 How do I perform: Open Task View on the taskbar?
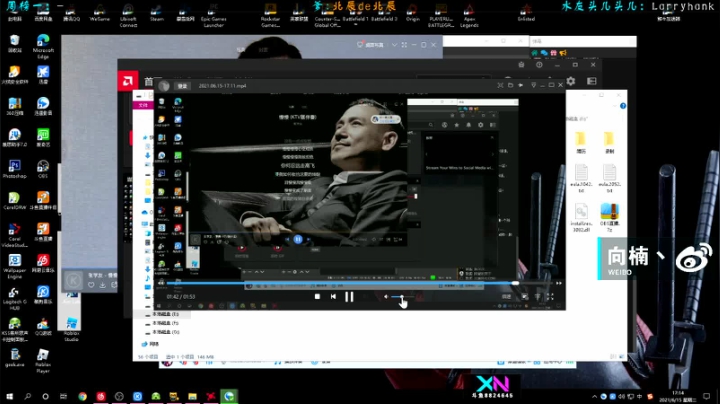(63, 396)
